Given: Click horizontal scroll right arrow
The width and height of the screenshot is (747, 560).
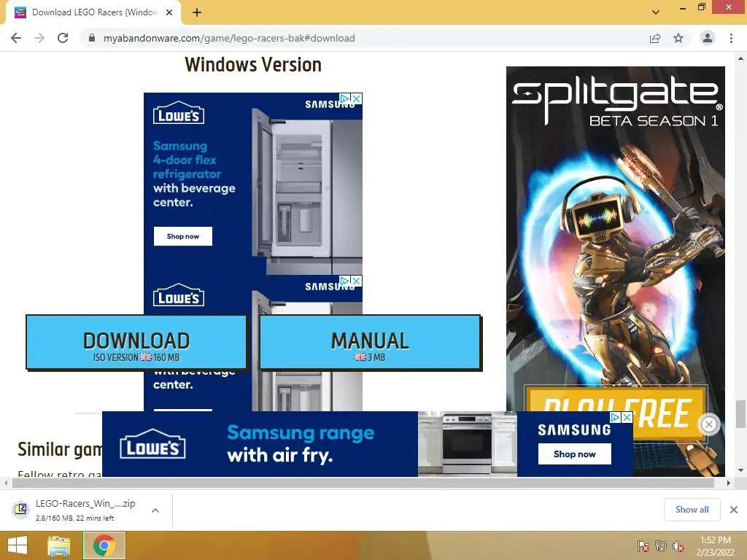Looking at the screenshot, I should pyautogui.click(x=729, y=483).
